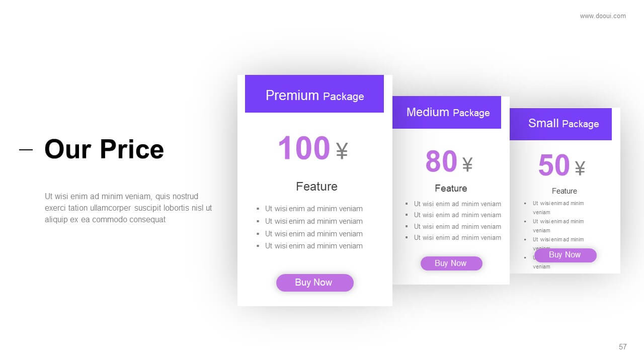Select the Medium Package purple header
644x362 pixels.
[447, 113]
